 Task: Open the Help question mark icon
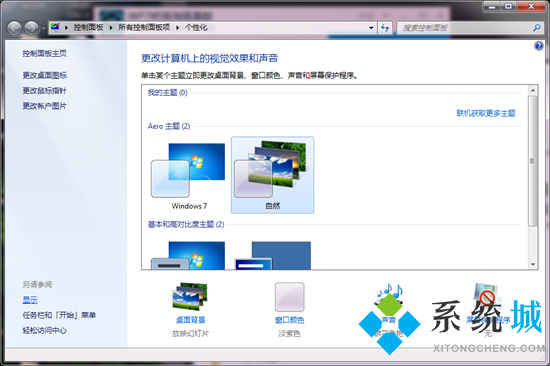click(x=539, y=46)
